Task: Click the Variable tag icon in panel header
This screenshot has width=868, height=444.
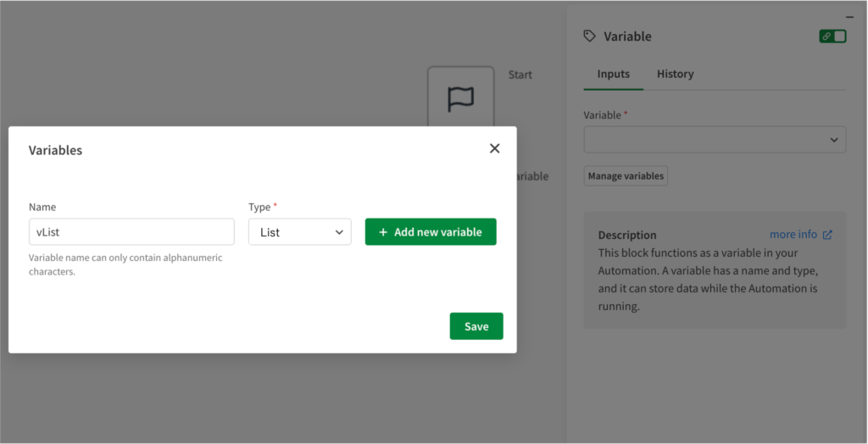Action: 590,36
